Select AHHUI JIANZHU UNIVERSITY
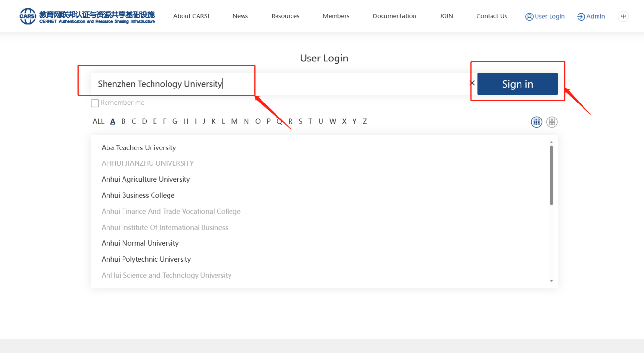Screen dimensions: 644x353 tap(148, 163)
